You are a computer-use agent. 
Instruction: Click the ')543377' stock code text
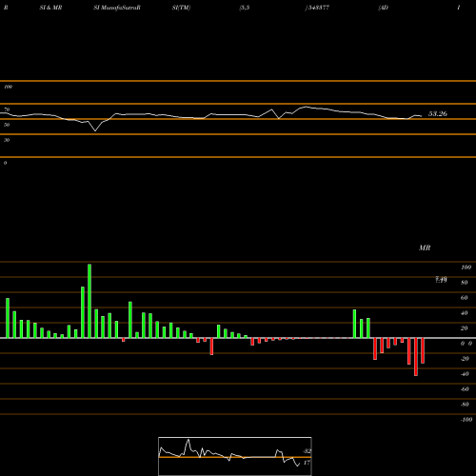click(317, 8)
